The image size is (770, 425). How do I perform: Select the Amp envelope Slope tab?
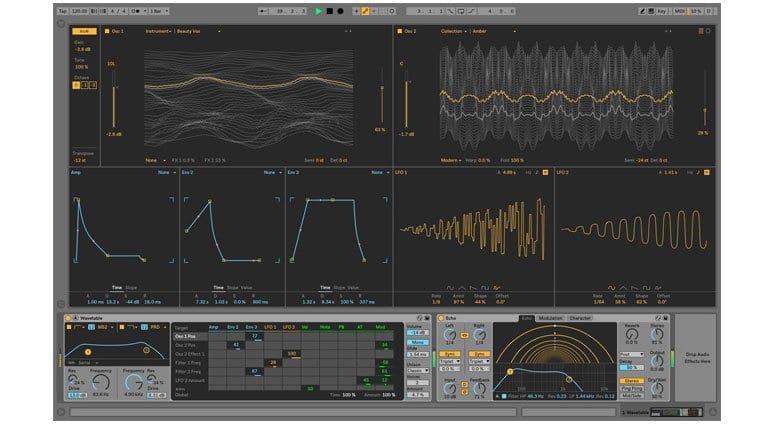(x=131, y=287)
